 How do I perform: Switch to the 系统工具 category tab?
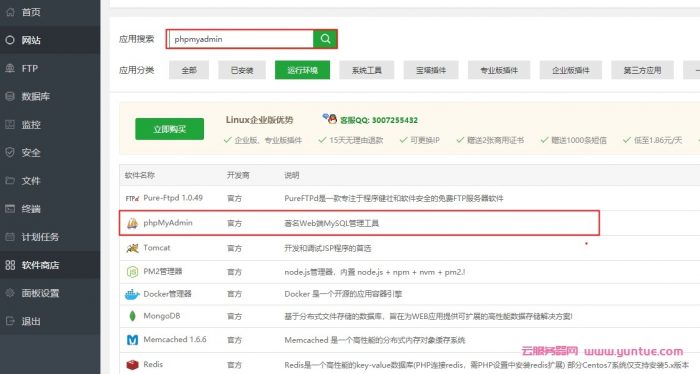point(367,70)
